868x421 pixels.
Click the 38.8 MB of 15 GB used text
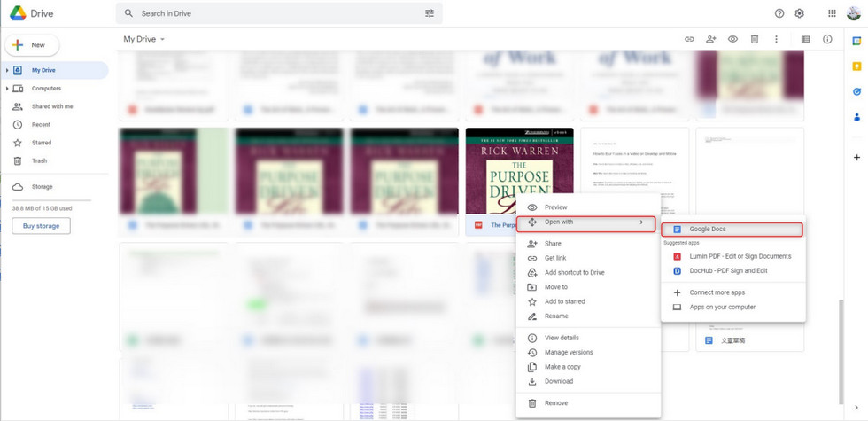[43, 209]
